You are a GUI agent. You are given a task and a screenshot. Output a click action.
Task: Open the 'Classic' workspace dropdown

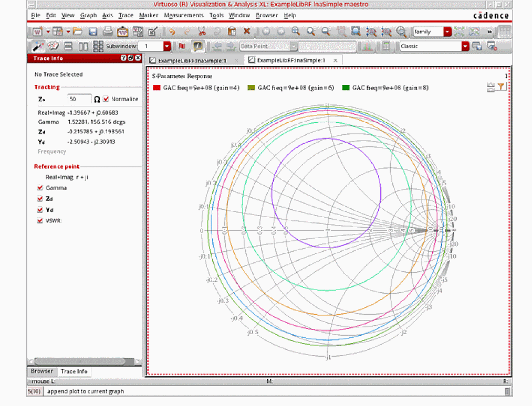click(465, 46)
